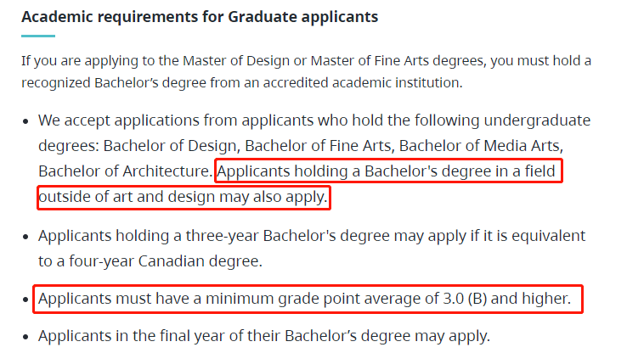The image size is (627, 364).
Task: Click highlighted 'Applicants holding a Bachelor's degree in a field'
Action: pos(386,171)
